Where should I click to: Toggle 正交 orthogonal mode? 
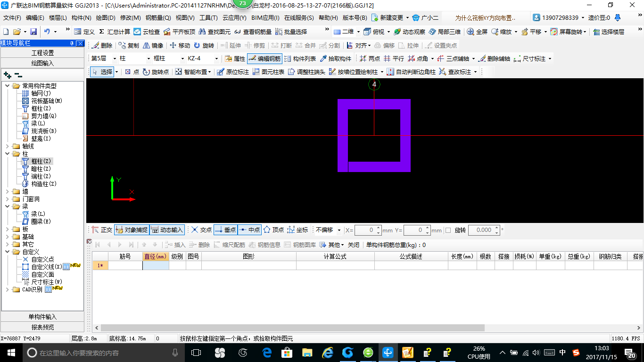[102, 230]
